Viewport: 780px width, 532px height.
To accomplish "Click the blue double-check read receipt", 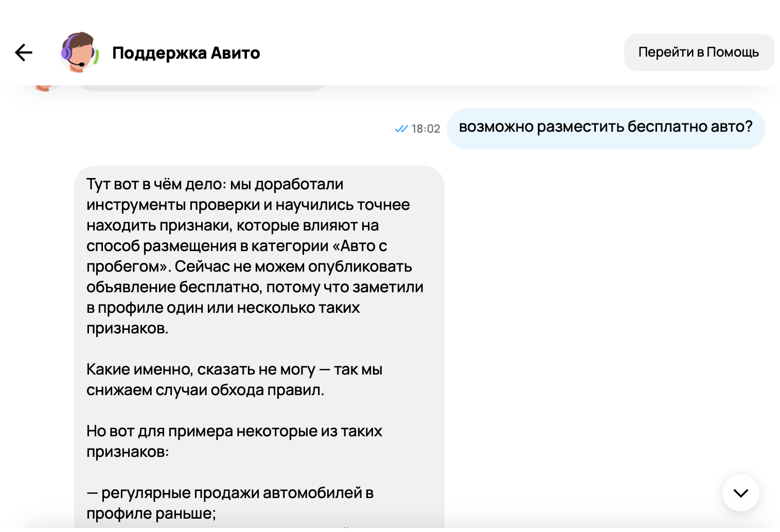I will click(x=401, y=129).
